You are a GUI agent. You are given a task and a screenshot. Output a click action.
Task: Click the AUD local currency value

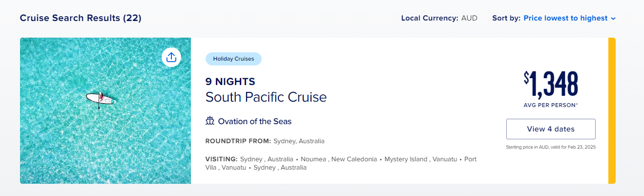(469, 18)
